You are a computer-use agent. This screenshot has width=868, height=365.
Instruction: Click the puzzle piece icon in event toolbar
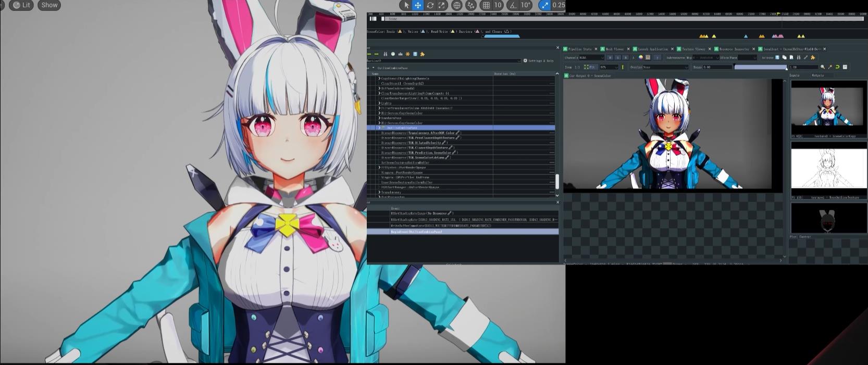pos(422,54)
